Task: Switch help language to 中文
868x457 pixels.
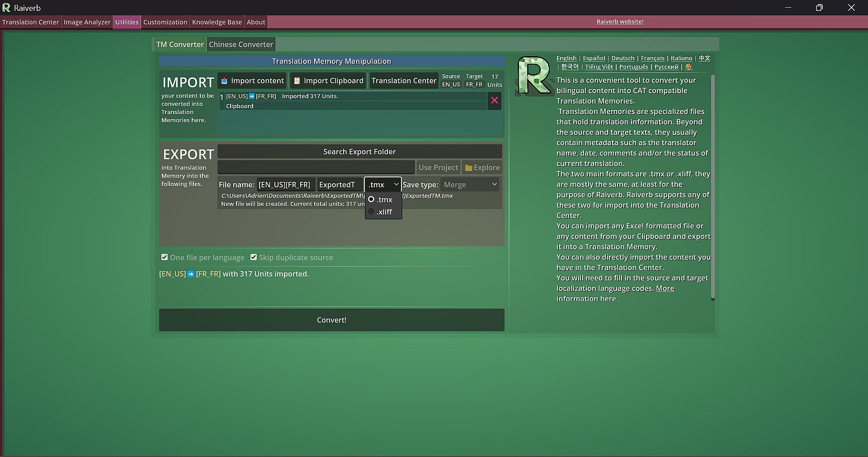Action: pyautogui.click(x=704, y=58)
